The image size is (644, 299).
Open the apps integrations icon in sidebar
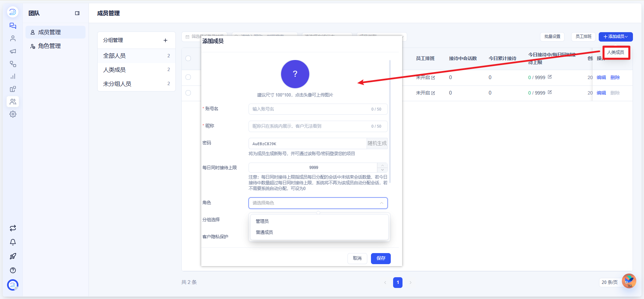(13, 89)
